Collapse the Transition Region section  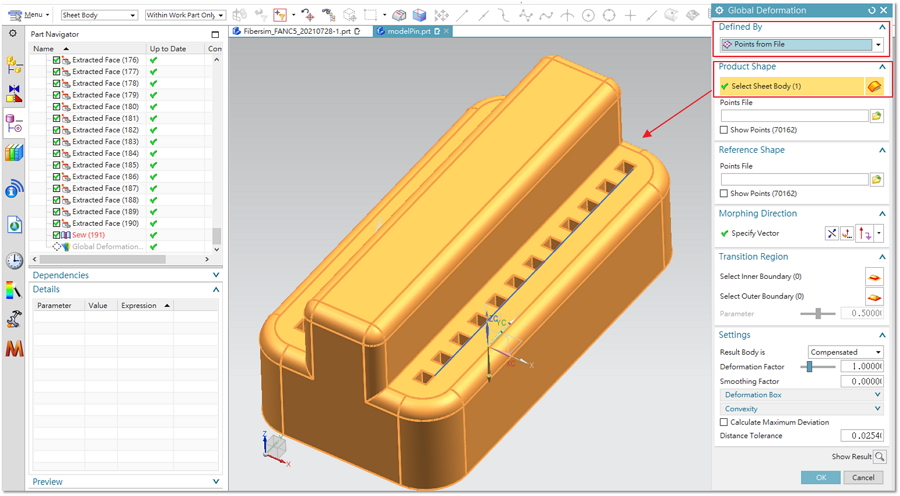click(x=882, y=257)
